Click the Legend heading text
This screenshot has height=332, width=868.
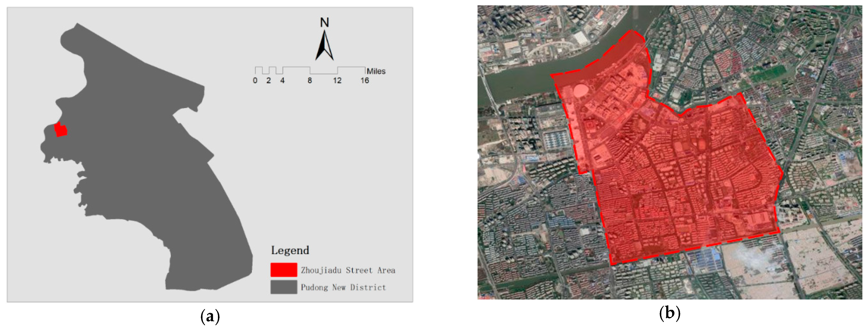tap(290, 250)
